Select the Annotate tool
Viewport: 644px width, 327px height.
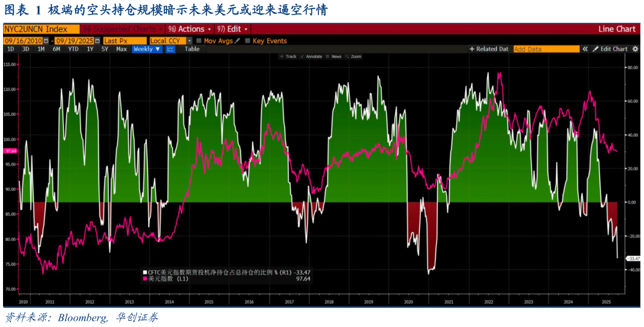click(311, 57)
